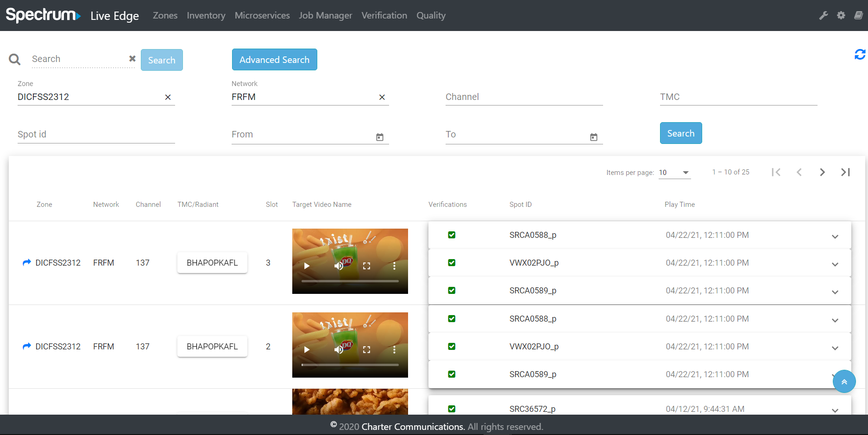
Task: Expand first SRCA0589_p verification row
Action: tap(835, 292)
